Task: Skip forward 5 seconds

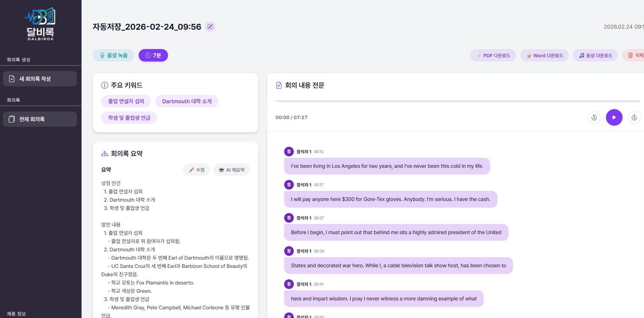Action: [x=634, y=117]
